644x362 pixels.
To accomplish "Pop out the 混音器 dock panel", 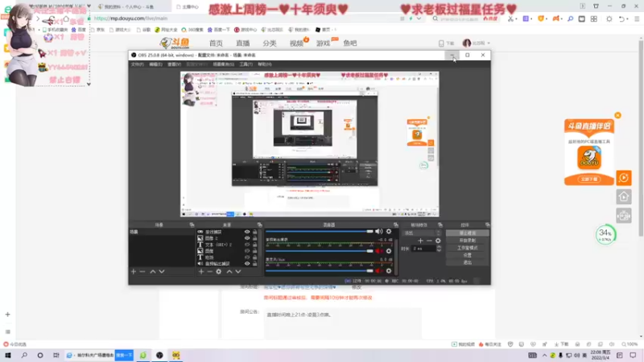I will (x=395, y=225).
